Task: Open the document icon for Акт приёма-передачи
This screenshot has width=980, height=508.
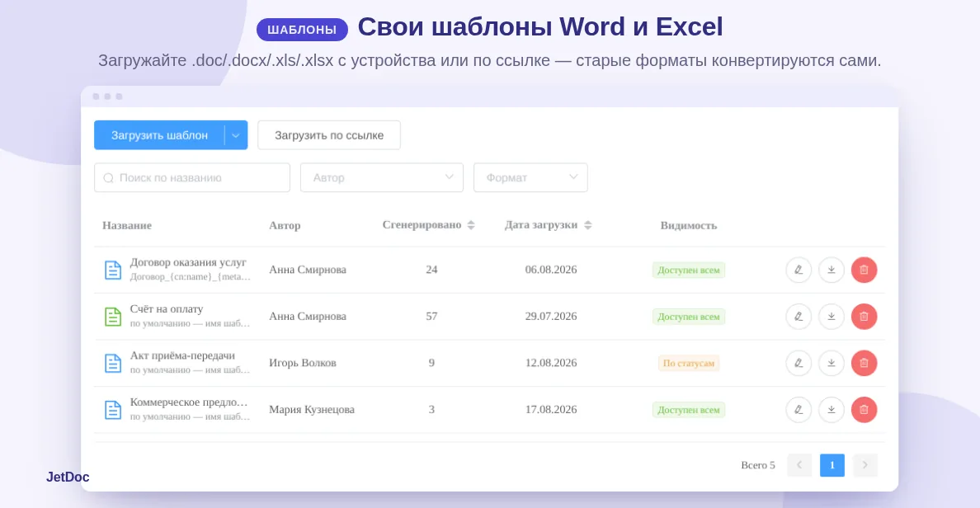Action: click(x=112, y=363)
